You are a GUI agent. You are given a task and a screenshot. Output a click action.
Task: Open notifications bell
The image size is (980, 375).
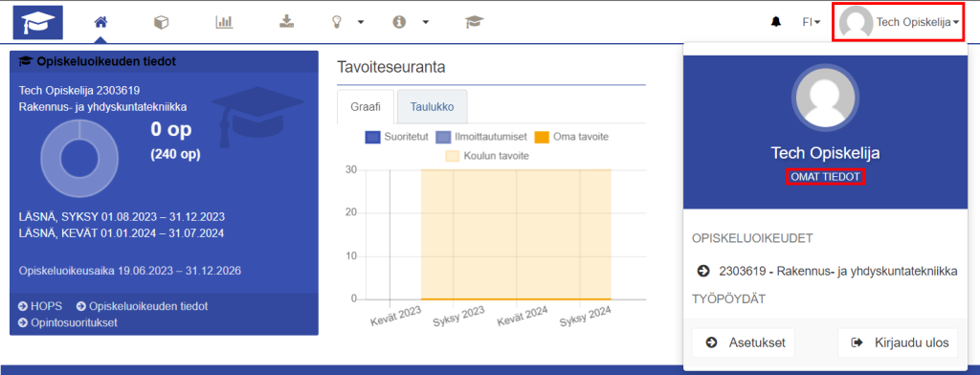pos(775,22)
